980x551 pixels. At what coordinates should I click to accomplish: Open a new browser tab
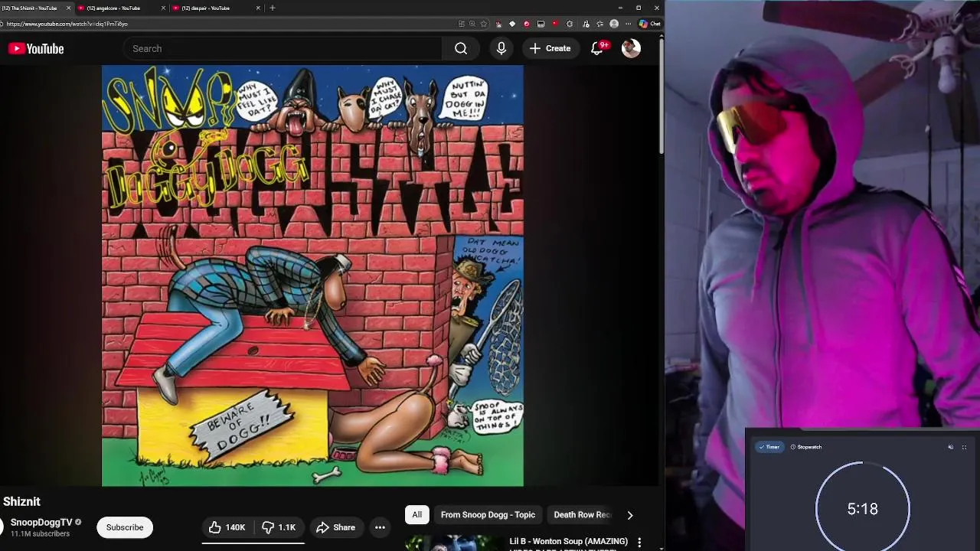pyautogui.click(x=272, y=8)
